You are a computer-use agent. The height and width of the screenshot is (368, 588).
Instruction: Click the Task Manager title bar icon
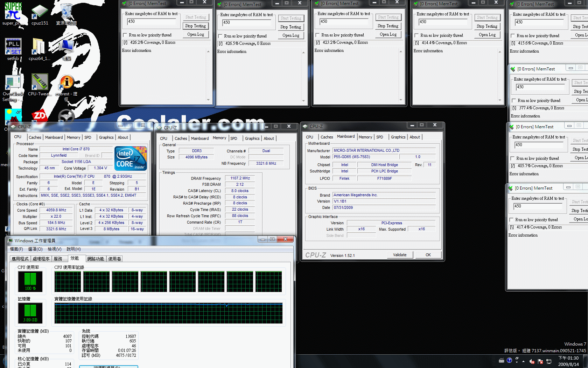click(x=10, y=240)
